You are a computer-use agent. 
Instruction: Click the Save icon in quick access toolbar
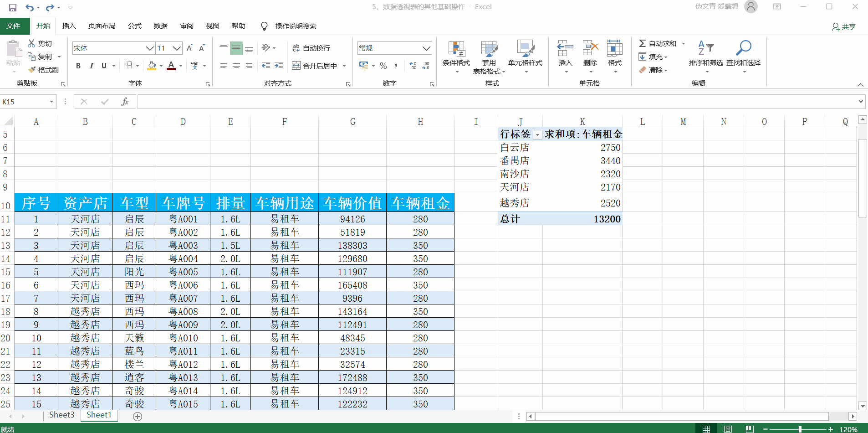tap(13, 7)
